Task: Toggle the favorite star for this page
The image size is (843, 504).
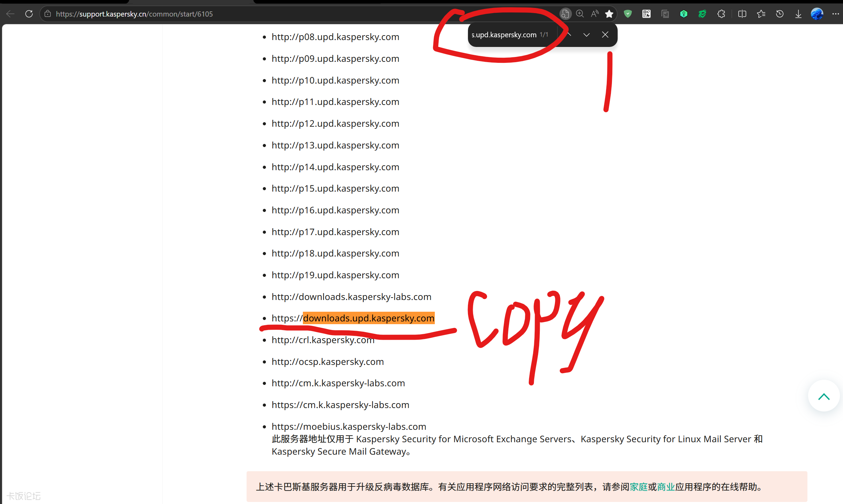Action: tap(609, 14)
